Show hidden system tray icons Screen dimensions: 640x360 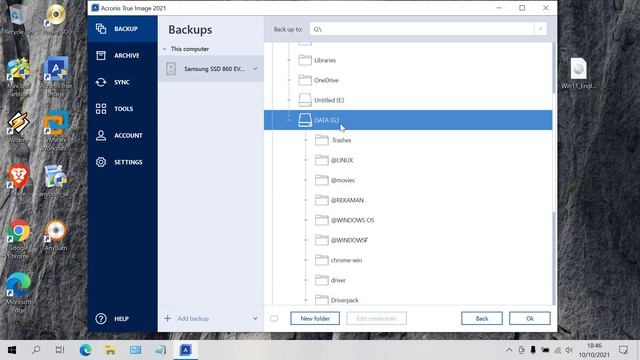click(x=509, y=350)
